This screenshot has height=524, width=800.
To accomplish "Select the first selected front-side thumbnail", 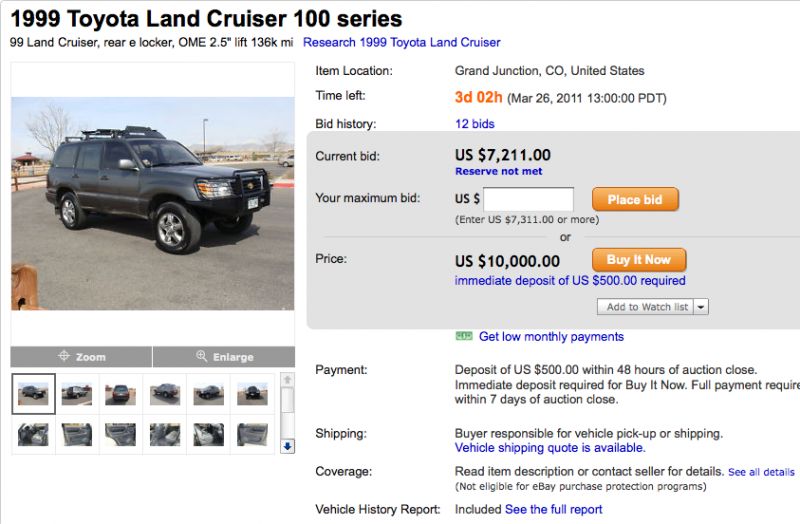I will pyautogui.click(x=34, y=393).
